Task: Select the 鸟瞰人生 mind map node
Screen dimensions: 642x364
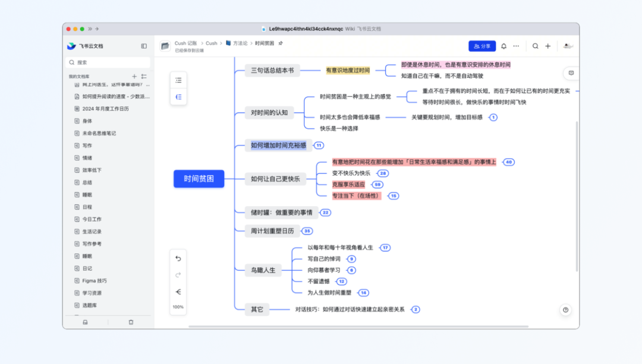Action: click(263, 270)
